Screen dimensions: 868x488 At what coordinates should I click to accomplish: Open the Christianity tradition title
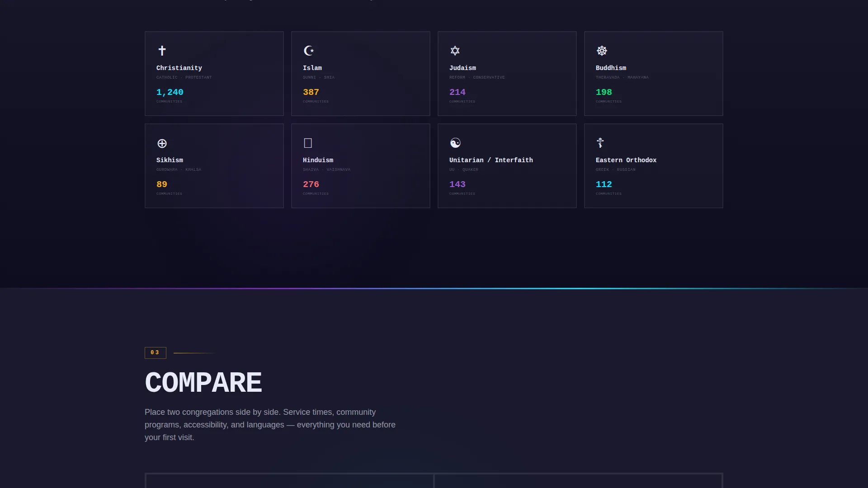179,68
